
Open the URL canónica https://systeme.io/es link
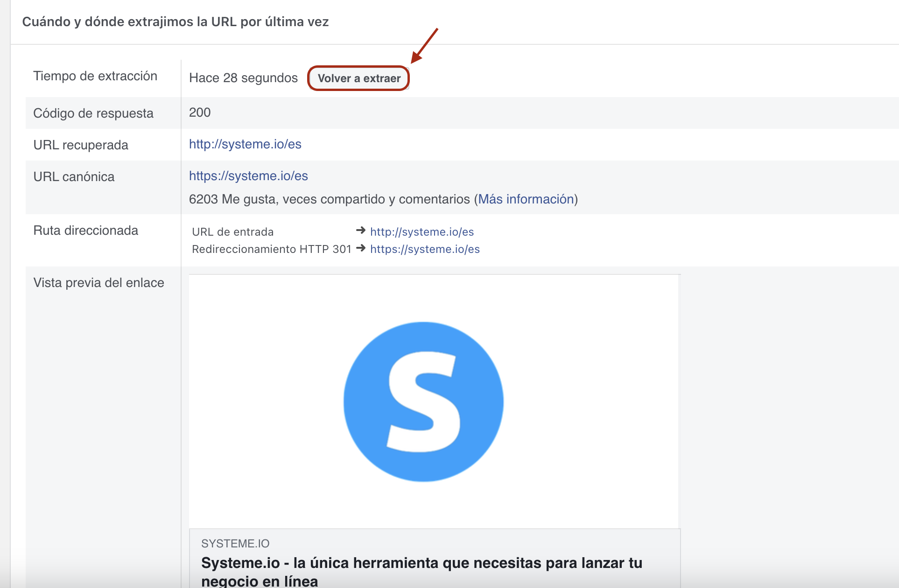tap(248, 176)
